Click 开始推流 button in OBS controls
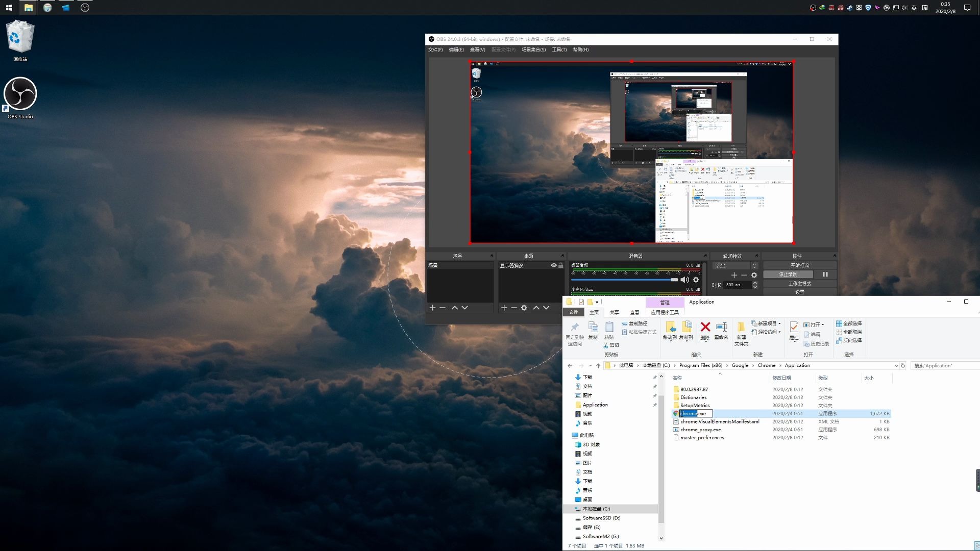Screen dimensions: 980x551 tap(799, 265)
